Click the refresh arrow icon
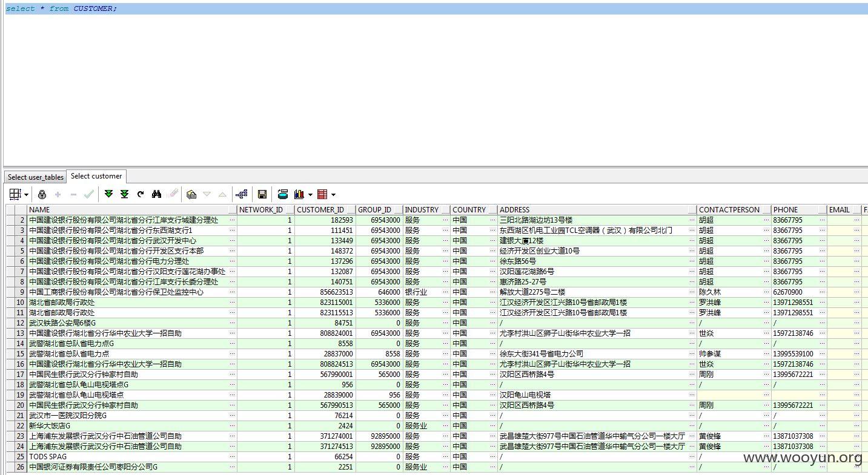868x475 pixels. [141, 194]
